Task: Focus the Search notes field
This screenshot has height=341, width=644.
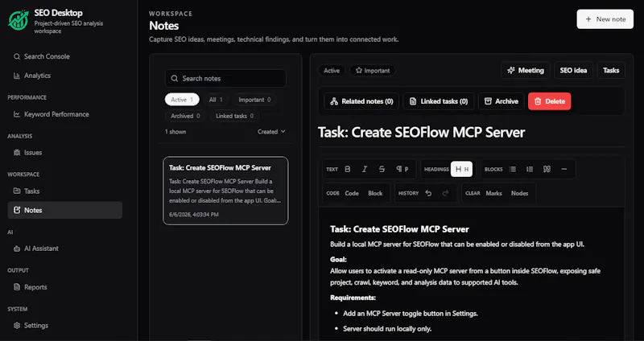Action: 225,78
